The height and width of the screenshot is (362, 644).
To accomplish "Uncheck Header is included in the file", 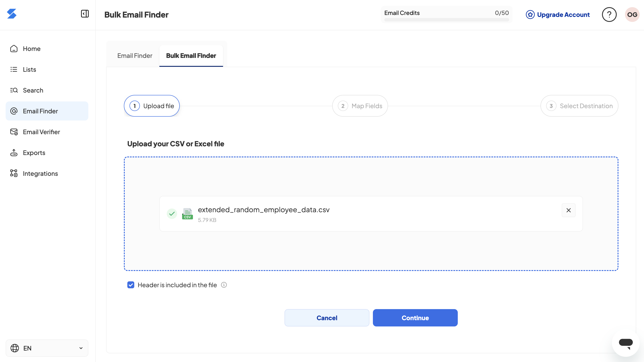I will [x=131, y=285].
